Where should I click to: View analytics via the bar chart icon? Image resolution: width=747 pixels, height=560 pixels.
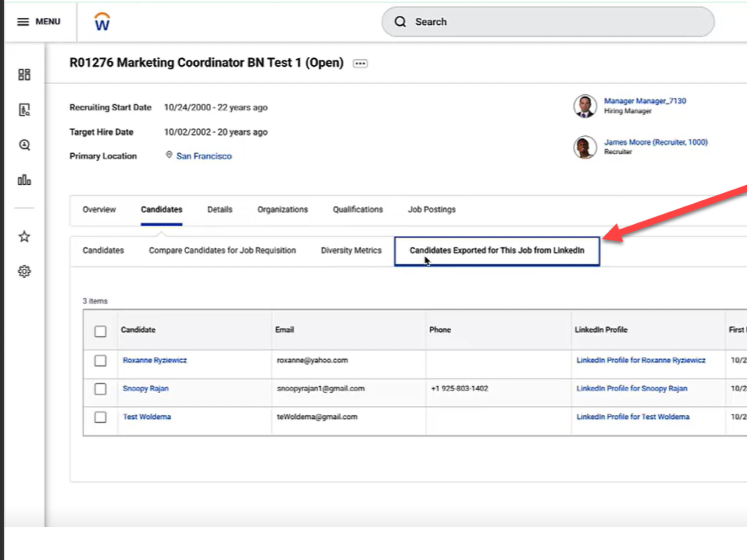24,180
